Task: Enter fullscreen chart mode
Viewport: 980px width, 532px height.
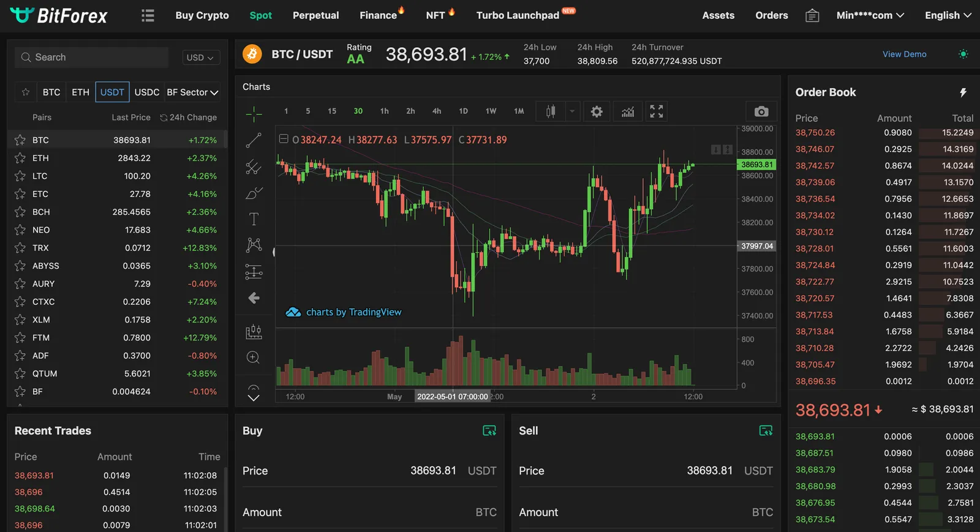Action: point(657,111)
